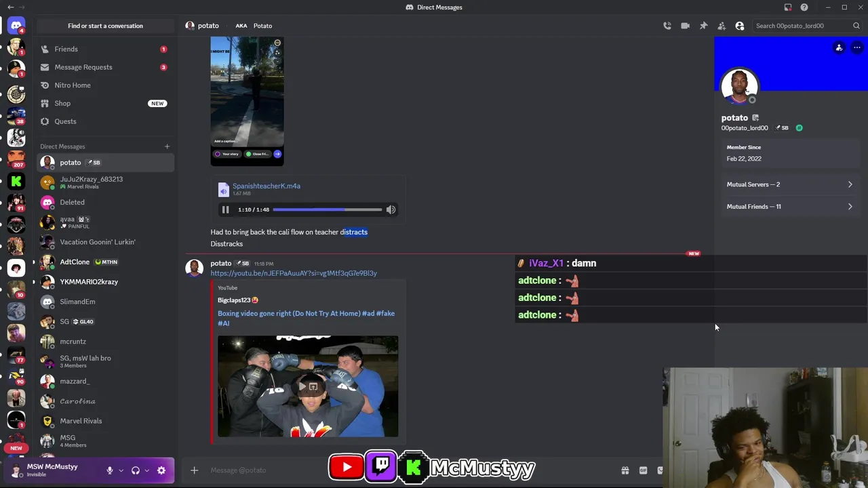This screenshot has width=868, height=488.
Task: Open the MSG group chat
Action: click(x=105, y=441)
